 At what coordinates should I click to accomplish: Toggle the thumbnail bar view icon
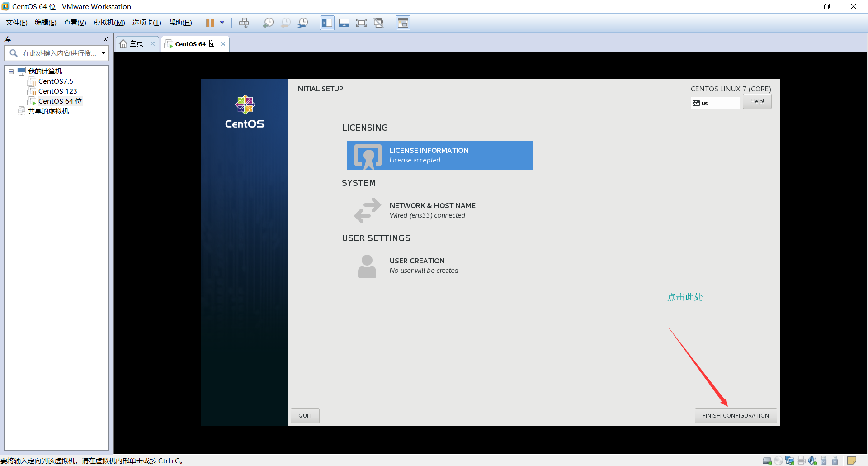pyautogui.click(x=344, y=23)
